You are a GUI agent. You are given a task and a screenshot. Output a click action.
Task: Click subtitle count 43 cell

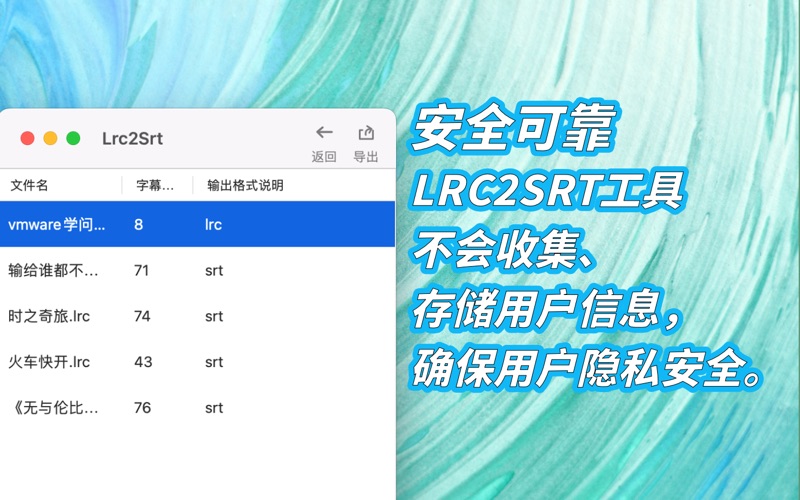coord(143,362)
